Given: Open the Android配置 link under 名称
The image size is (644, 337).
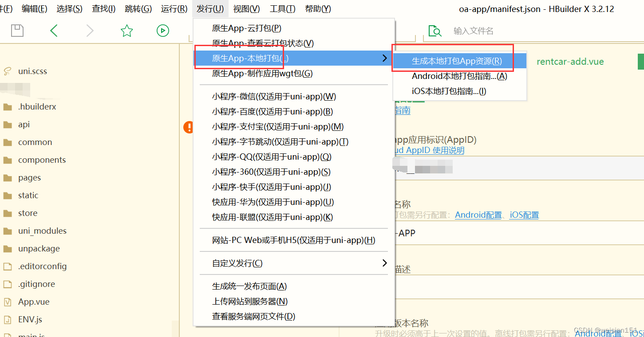Looking at the screenshot, I should pos(478,215).
